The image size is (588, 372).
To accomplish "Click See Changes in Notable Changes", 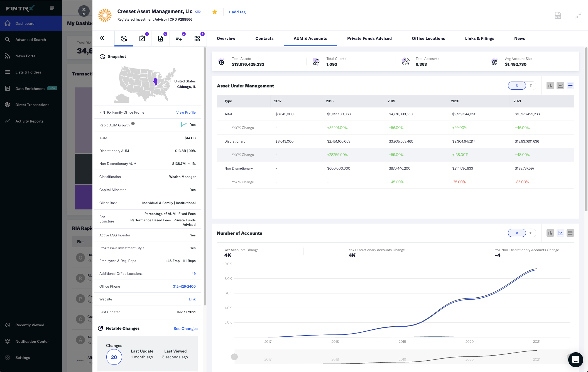I will (186, 329).
